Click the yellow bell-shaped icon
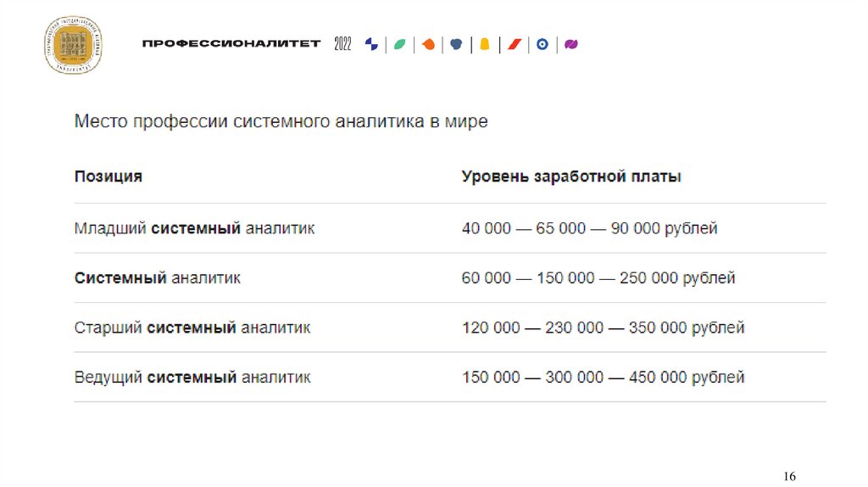This screenshot has width=868, height=487. tap(484, 44)
